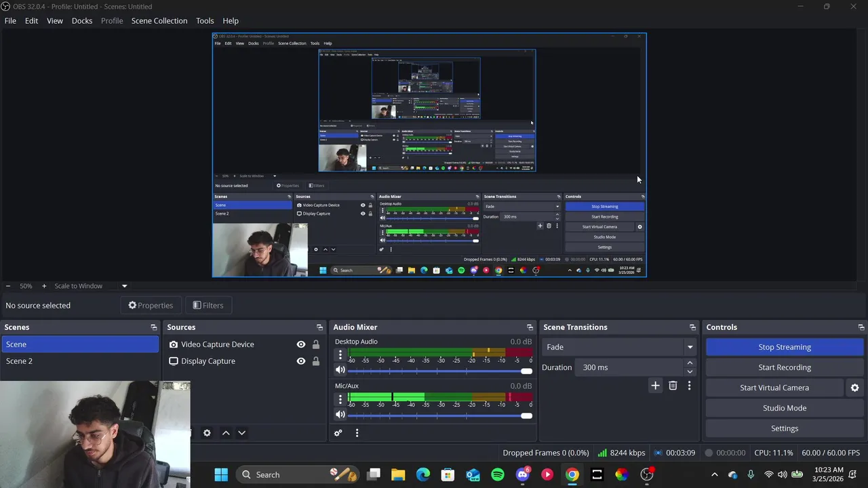Mute Mic/Aux speaker icon
The width and height of the screenshot is (868, 488).
340,415
